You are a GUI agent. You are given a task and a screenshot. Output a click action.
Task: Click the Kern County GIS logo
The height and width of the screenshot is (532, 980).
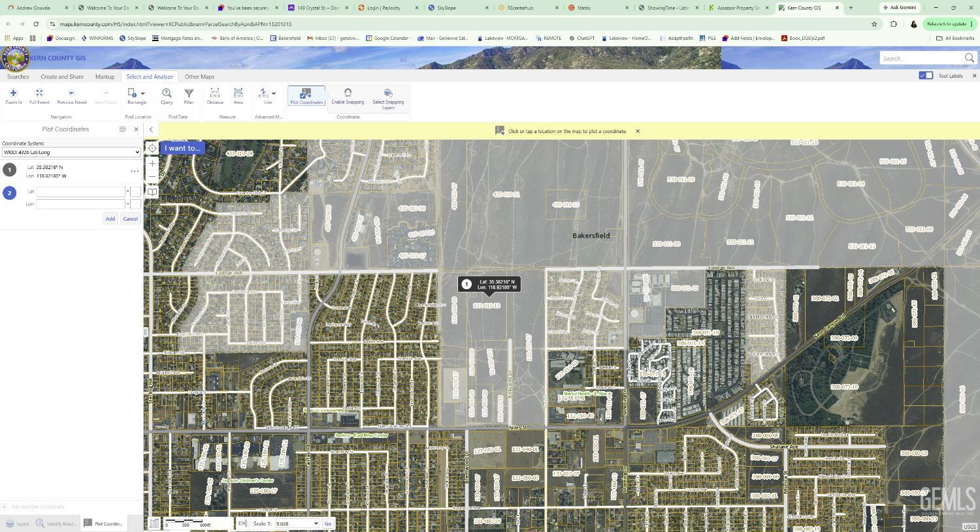pyautogui.click(x=14, y=58)
